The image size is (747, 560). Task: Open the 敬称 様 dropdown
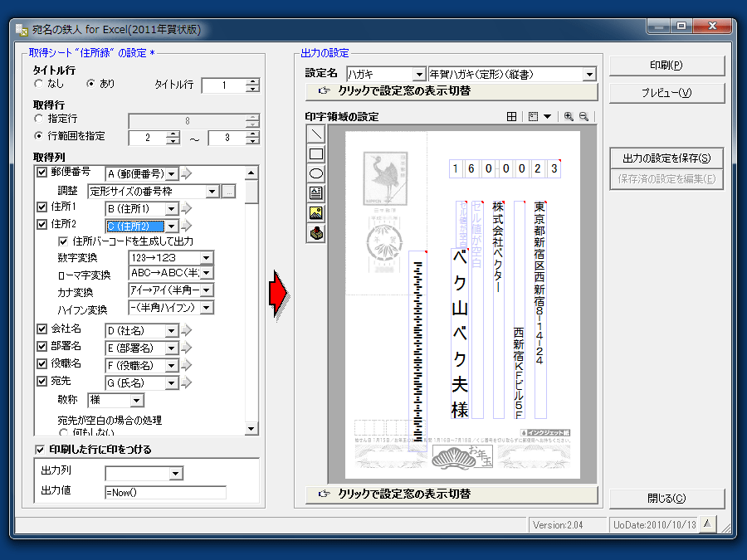137,400
